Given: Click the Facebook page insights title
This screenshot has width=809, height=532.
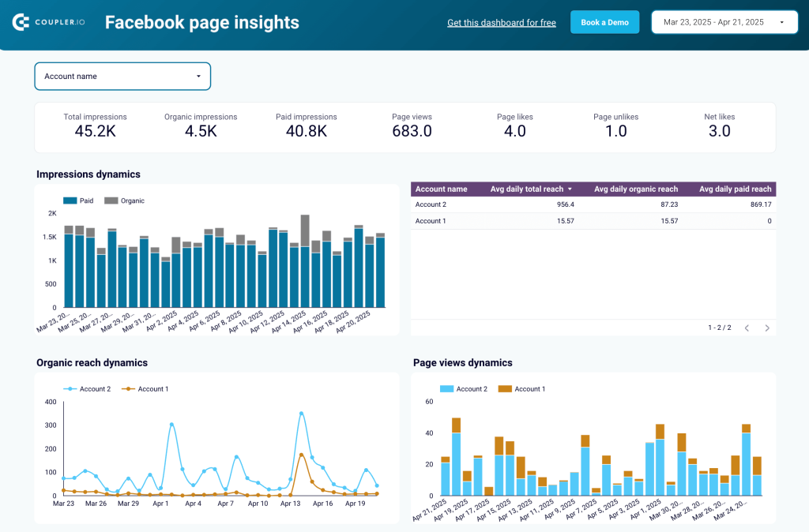Looking at the screenshot, I should (202, 23).
